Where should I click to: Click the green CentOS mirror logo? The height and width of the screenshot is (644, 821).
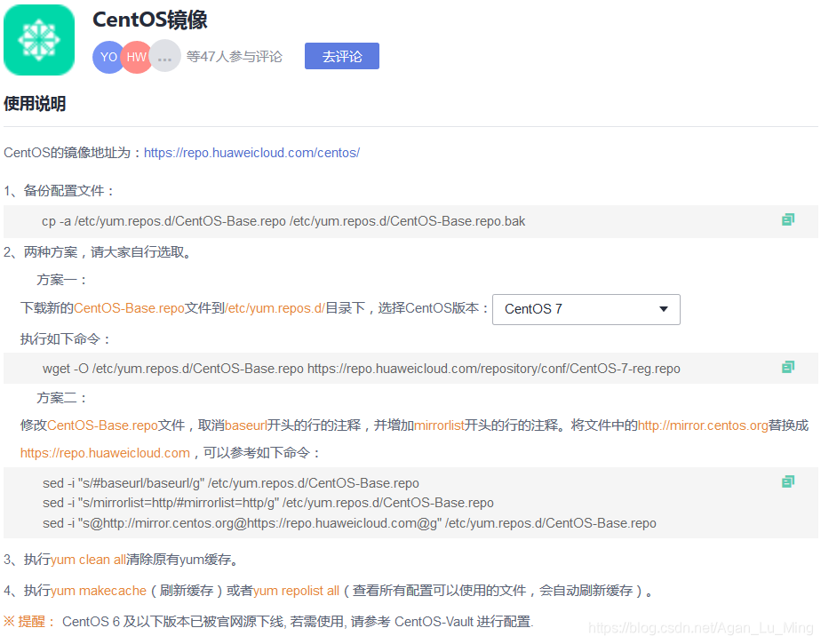pos(39,40)
